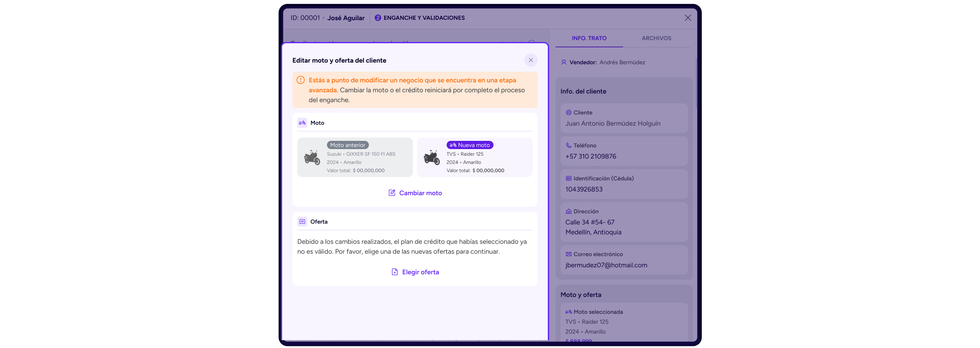Click the José Aguilar name in header
The image size is (980, 348).
346,18
